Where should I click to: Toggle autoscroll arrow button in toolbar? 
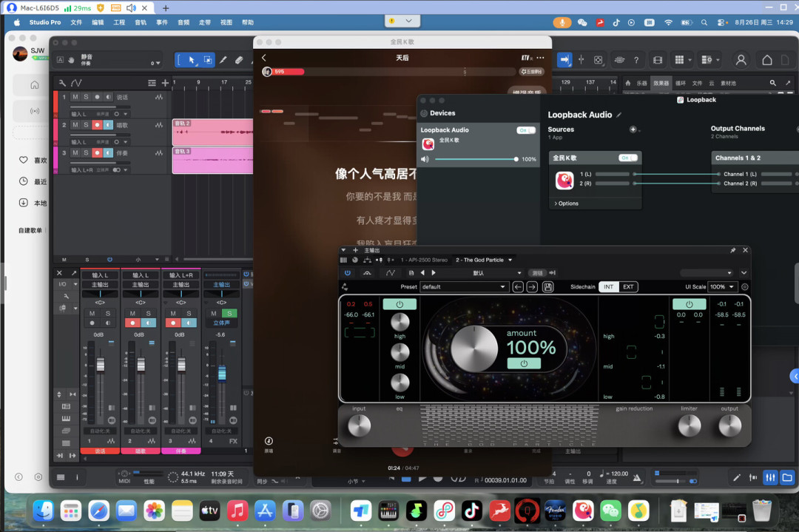[x=564, y=60]
